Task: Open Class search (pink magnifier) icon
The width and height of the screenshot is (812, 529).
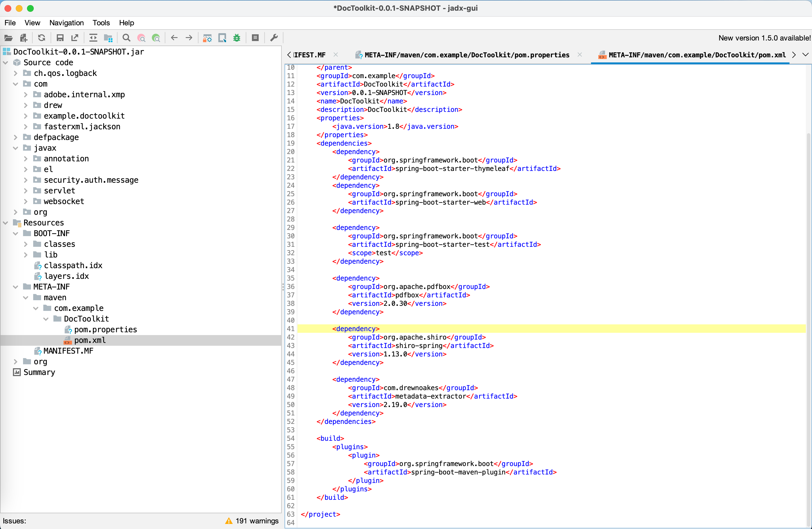Action: click(141, 38)
